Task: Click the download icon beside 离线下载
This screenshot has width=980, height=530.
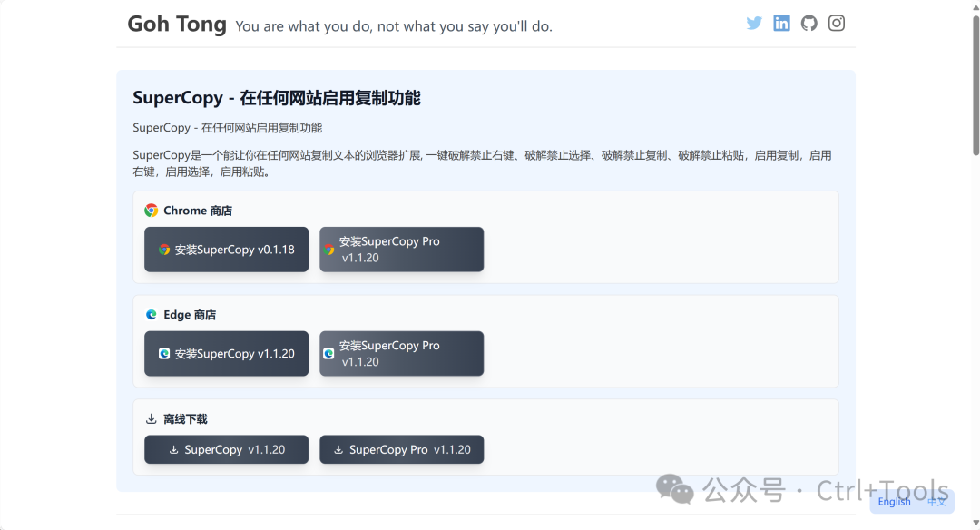Action: pyautogui.click(x=152, y=419)
